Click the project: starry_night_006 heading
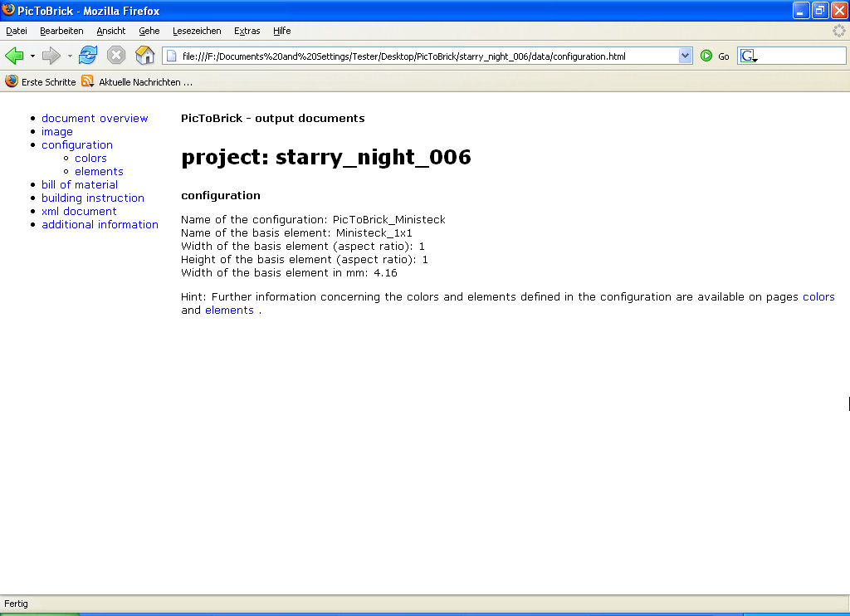Viewport: 850px width, 616px height. pyautogui.click(x=325, y=157)
